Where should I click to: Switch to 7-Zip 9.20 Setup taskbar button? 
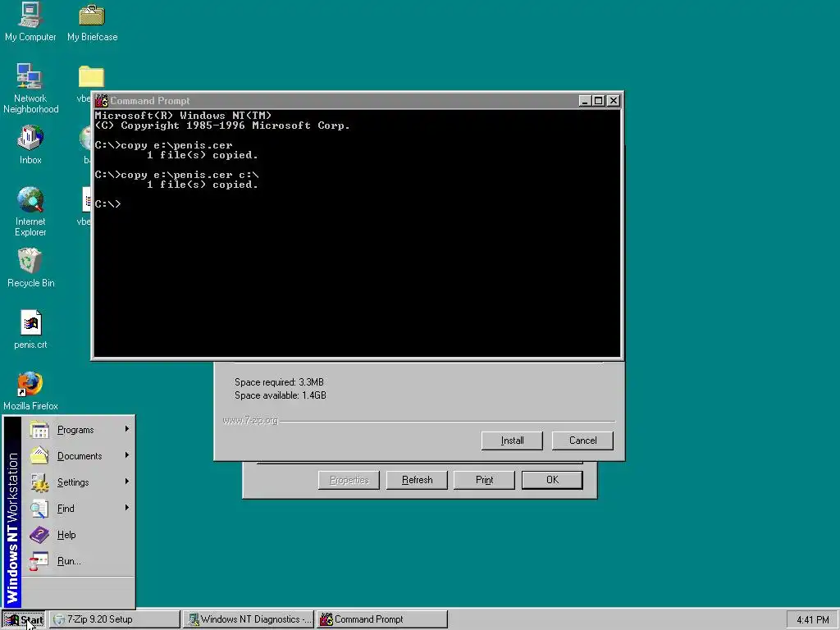[115, 619]
